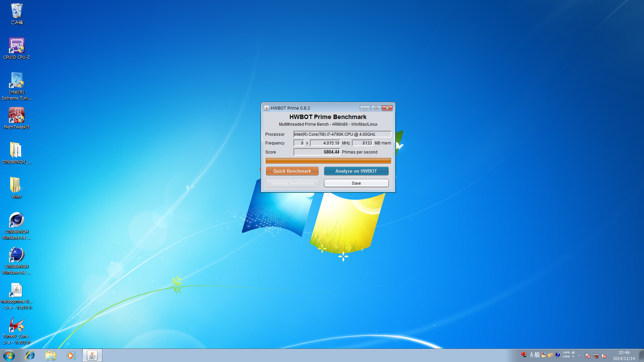Click the Java app taskbar button
Image resolution: width=644 pixels, height=362 pixels.
(x=92, y=355)
